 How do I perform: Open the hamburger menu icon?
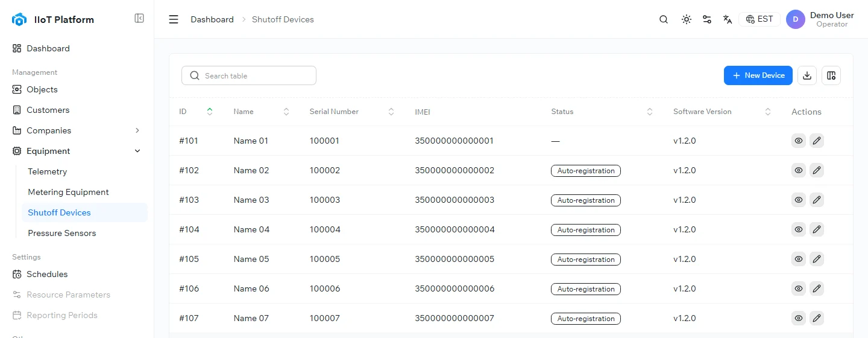point(174,19)
